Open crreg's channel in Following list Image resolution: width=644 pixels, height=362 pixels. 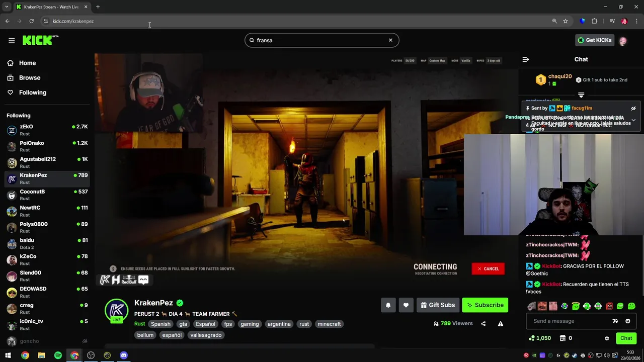click(47, 309)
